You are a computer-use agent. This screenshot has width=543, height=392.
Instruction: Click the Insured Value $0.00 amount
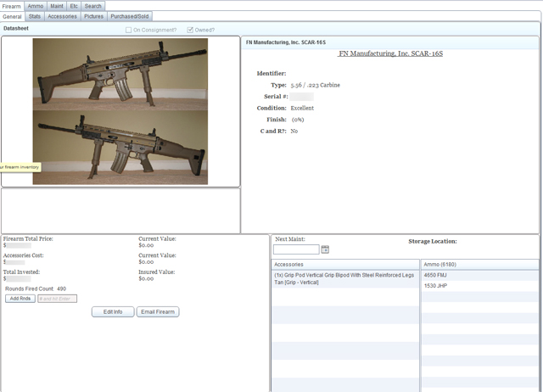point(146,279)
